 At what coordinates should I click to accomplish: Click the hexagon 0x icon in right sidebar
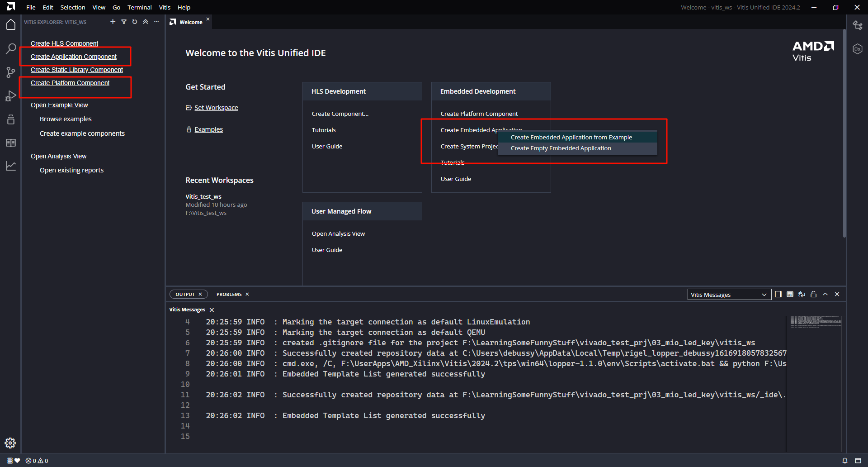tap(858, 49)
